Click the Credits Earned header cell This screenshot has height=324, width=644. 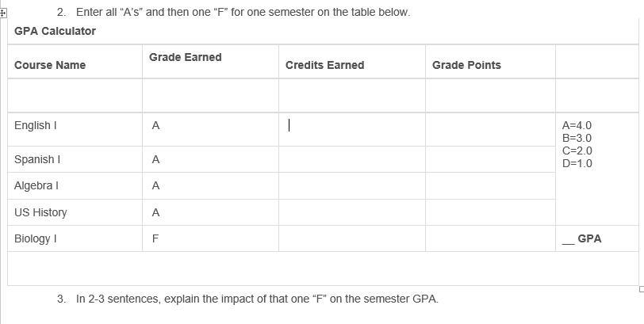(352, 62)
